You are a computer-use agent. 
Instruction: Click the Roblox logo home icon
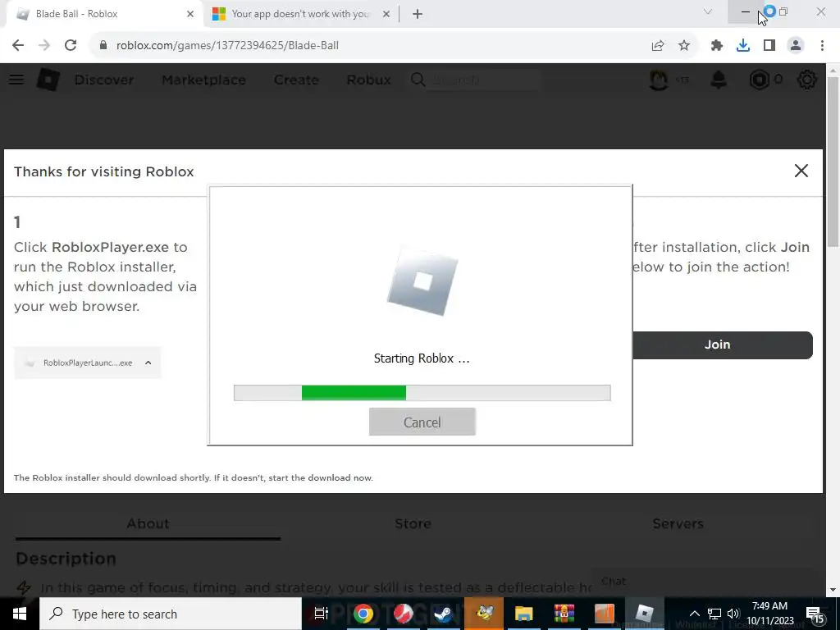[48, 80]
